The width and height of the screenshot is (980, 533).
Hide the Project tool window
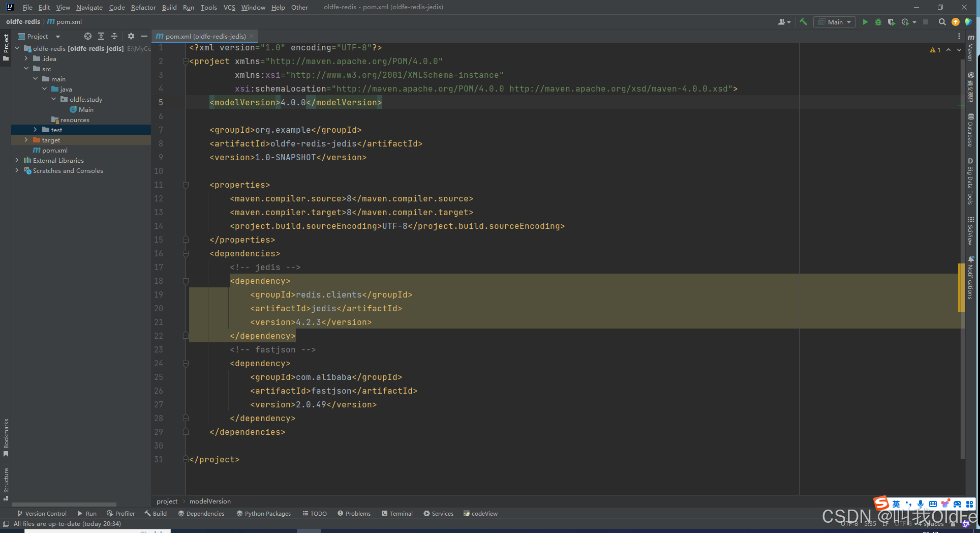tap(144, 36)
